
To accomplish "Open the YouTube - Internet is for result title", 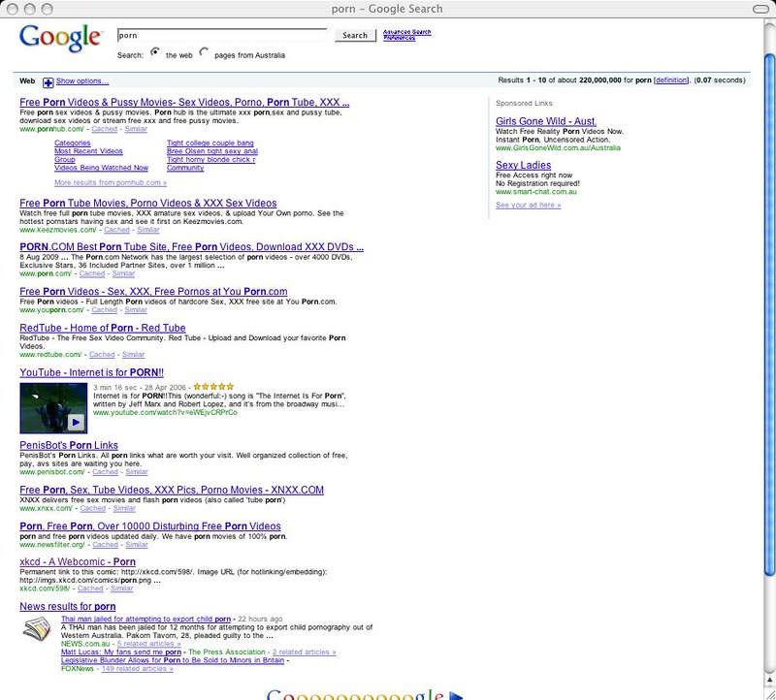I will coord(91,372).
